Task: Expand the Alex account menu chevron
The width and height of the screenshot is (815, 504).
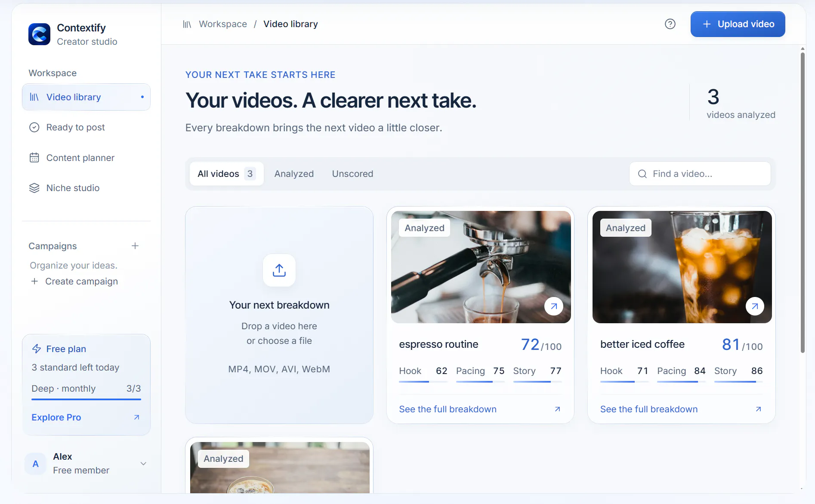Action: (143, 464)
